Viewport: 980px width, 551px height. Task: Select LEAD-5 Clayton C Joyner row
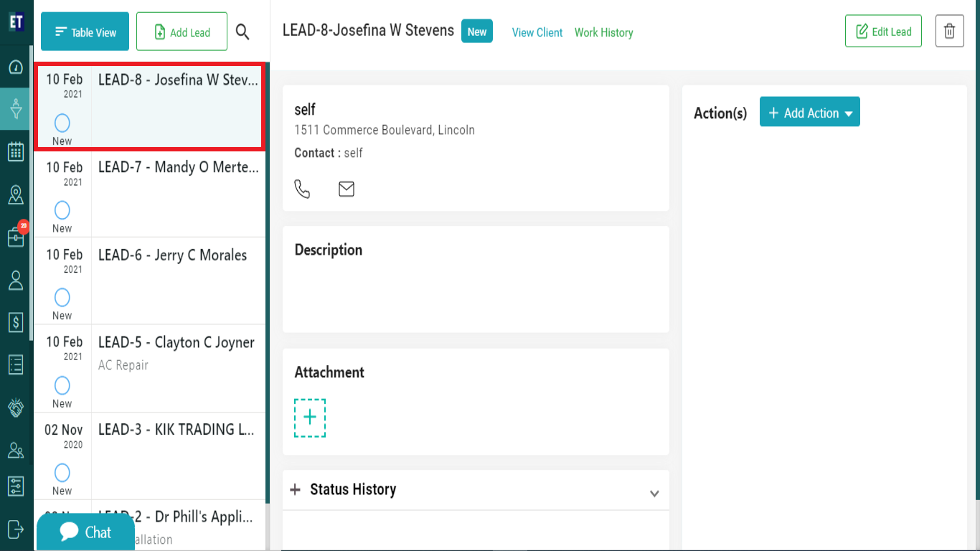tap(150, 369)
